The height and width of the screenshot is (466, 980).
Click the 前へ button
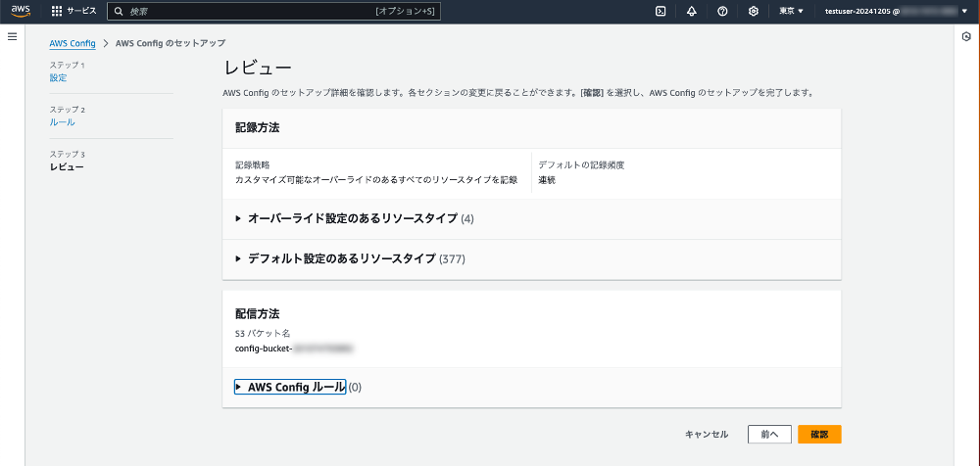click(x=769, y=434)
